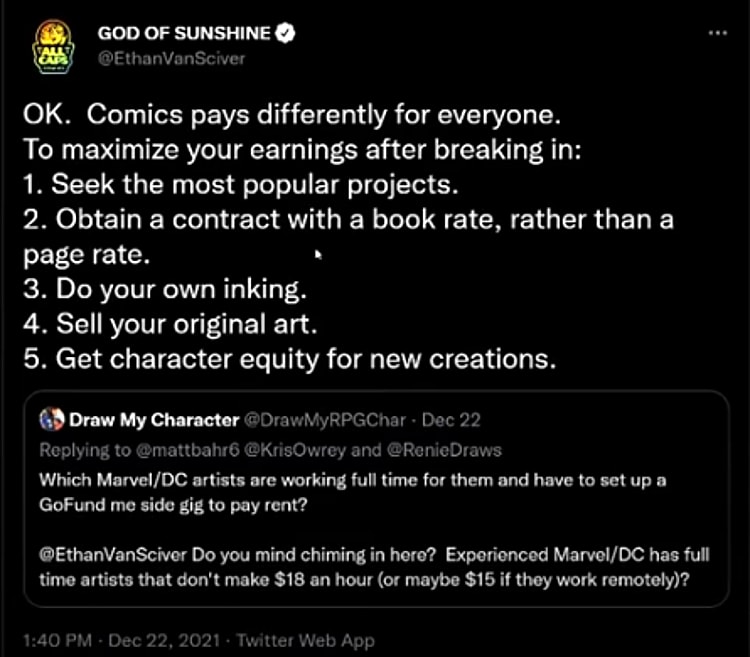Click the 1:40 PM timestamp
The width and height of the screenshot is (750, 657).
pos(56,640)
